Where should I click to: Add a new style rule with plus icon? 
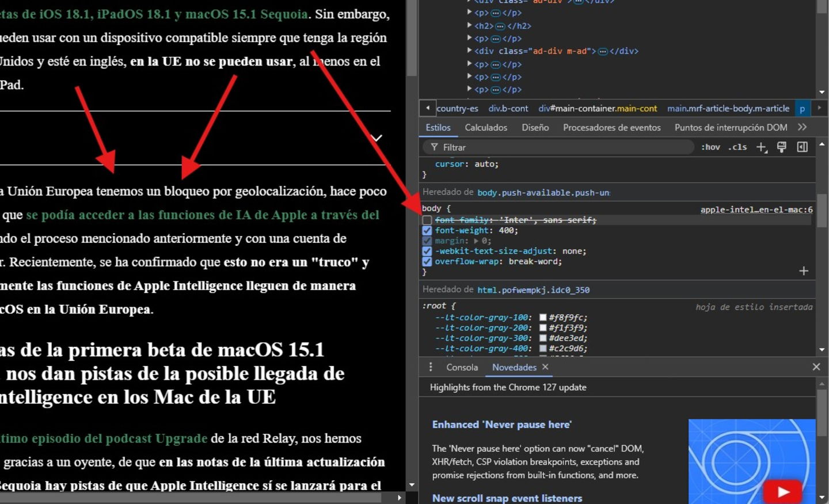pyautogui.click(x=762, y=147)
